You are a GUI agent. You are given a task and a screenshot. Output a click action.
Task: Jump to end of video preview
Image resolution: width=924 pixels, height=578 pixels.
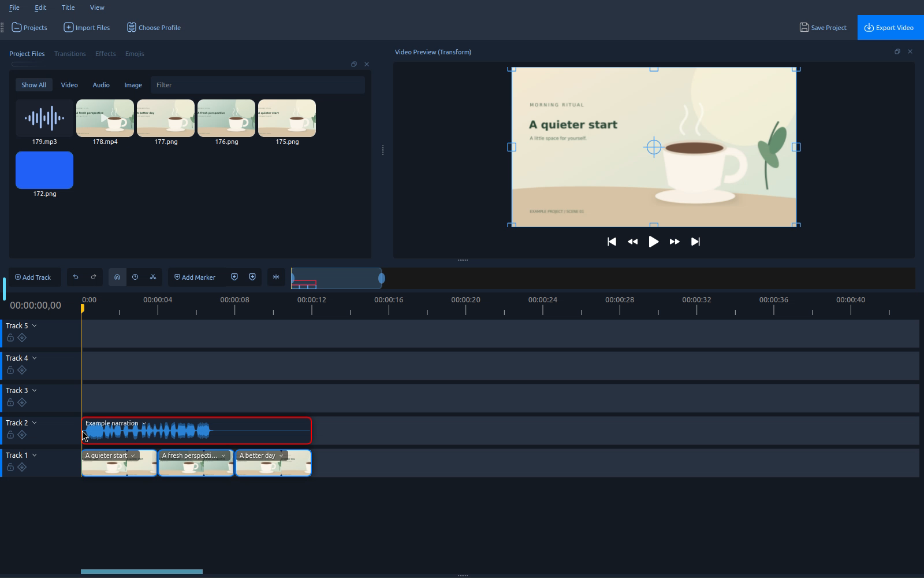[695, 242]
